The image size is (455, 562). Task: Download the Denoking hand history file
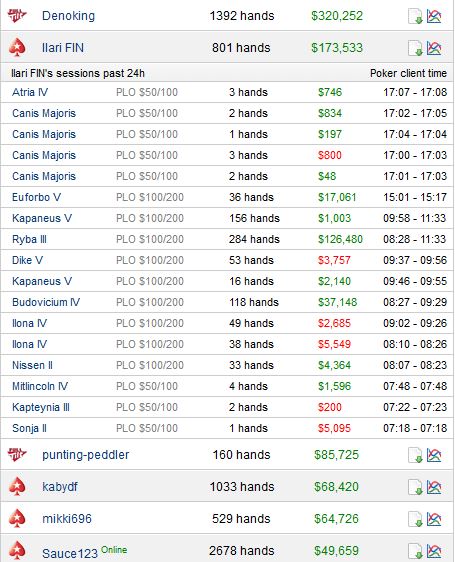415,16
